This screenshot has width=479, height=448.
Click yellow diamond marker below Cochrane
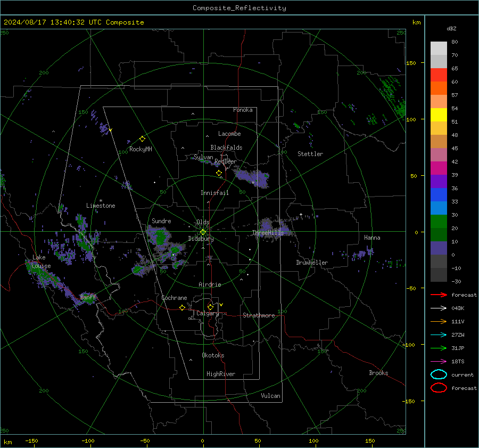click(183, 307)
